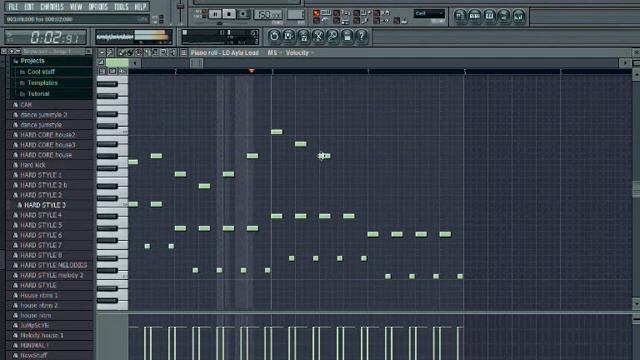This screenshot has width=640, height=360.
Task: Open the EDIT menu
Action: (29, 7)
